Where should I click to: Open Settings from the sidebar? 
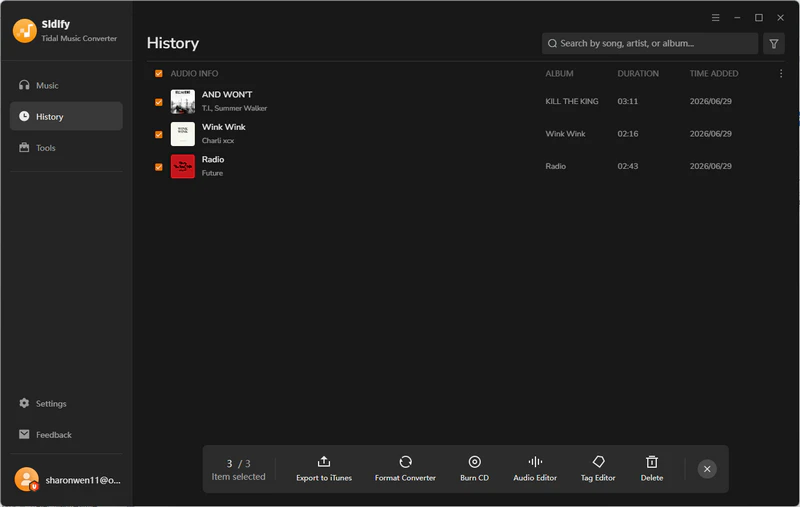point(66,403)
